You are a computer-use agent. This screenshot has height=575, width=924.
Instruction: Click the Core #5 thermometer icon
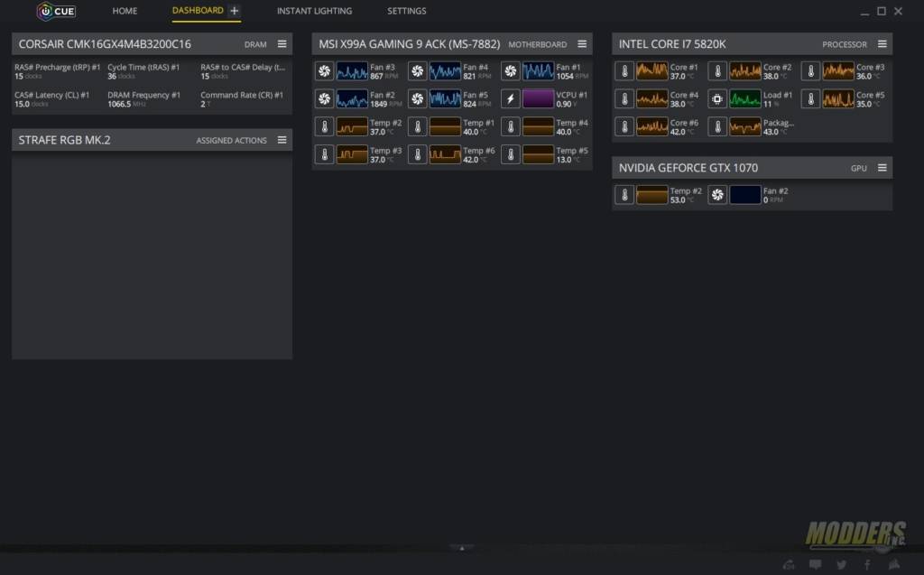(810, 99)
